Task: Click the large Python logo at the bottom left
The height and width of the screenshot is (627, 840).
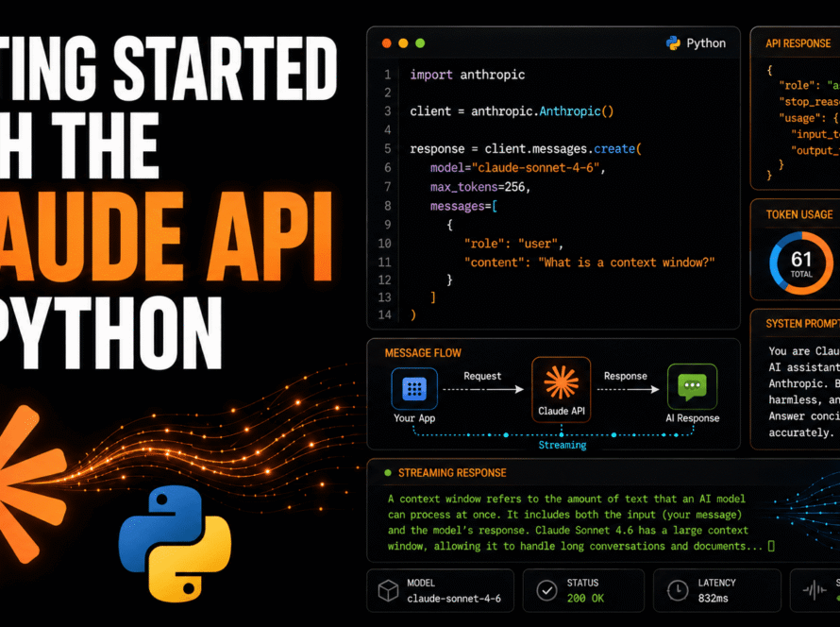Action: (x=175, y=544)
